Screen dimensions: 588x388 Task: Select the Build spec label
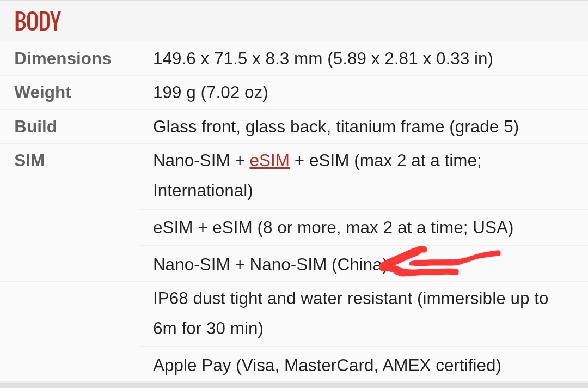35,126
